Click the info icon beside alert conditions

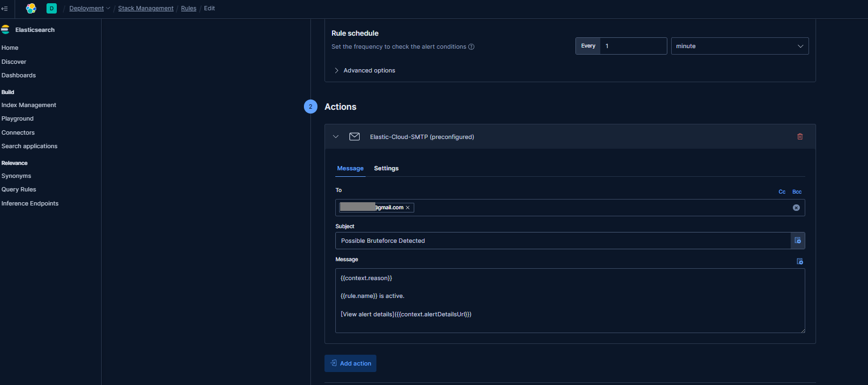pos(471,47)
